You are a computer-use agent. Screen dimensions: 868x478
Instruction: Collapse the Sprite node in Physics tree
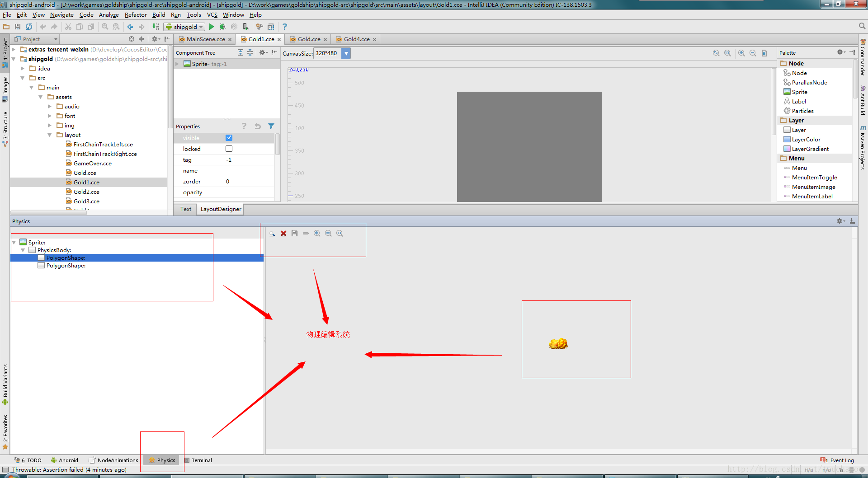pos(14,243)
